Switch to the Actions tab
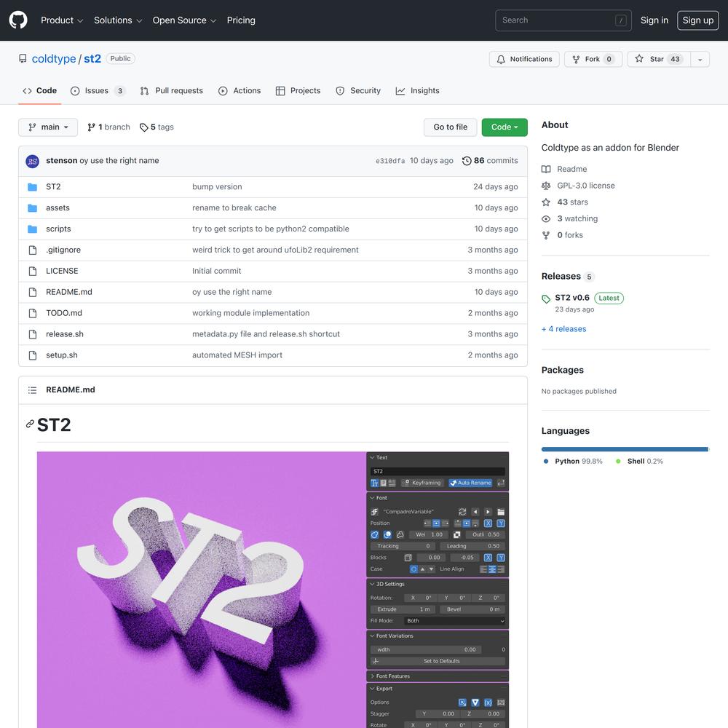Screen dimensions: 728x728 240,90
